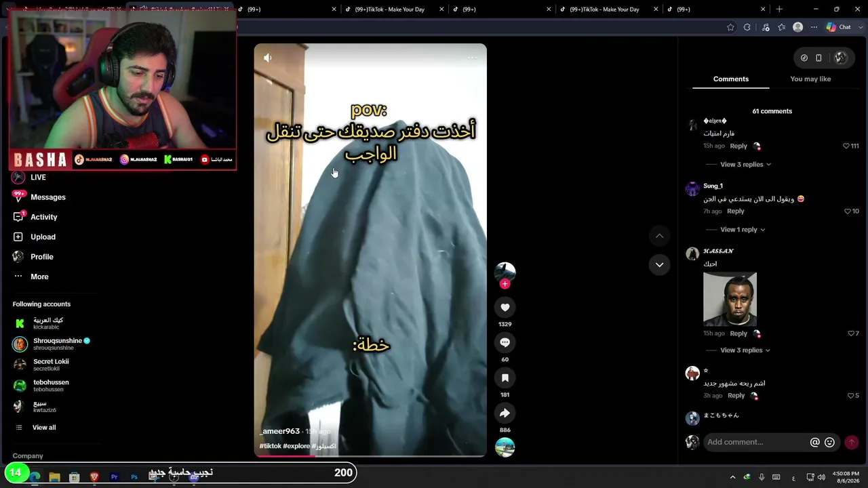The image size is (868, 488).
Task: Open volume control in system tray
Action: tap(821, 477)
